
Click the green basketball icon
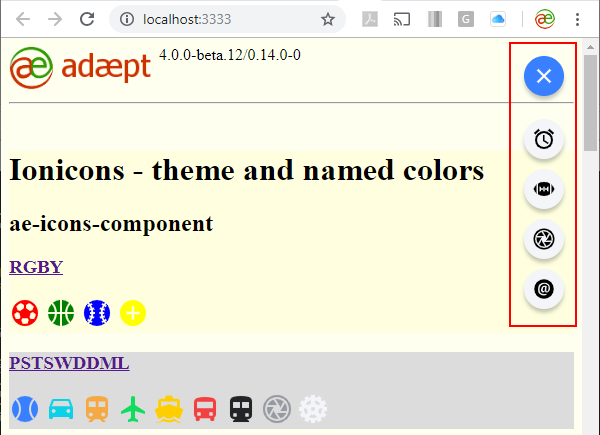point(61,313)
